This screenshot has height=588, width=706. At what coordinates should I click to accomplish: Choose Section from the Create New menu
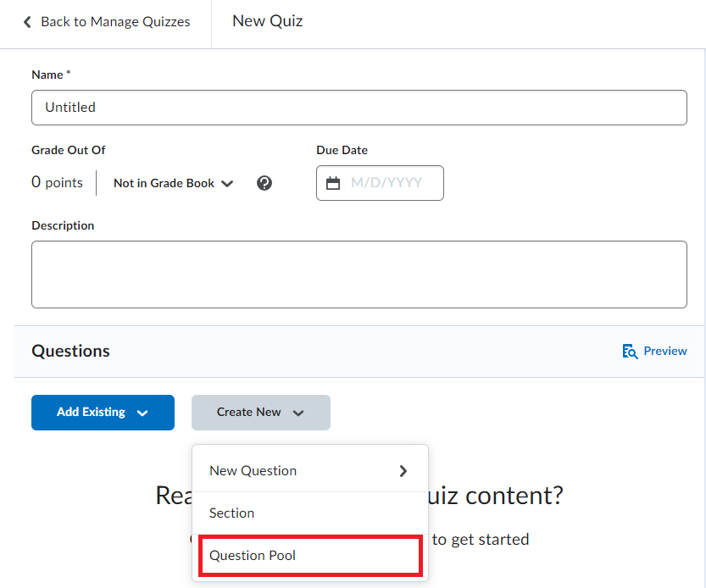[231, 513]
